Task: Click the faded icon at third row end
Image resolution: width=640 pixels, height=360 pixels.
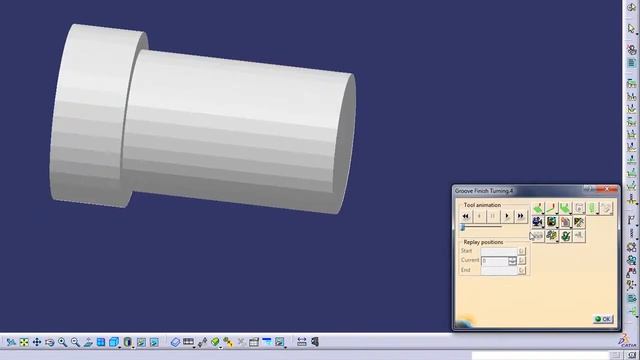Action: [x=579, y=236]
